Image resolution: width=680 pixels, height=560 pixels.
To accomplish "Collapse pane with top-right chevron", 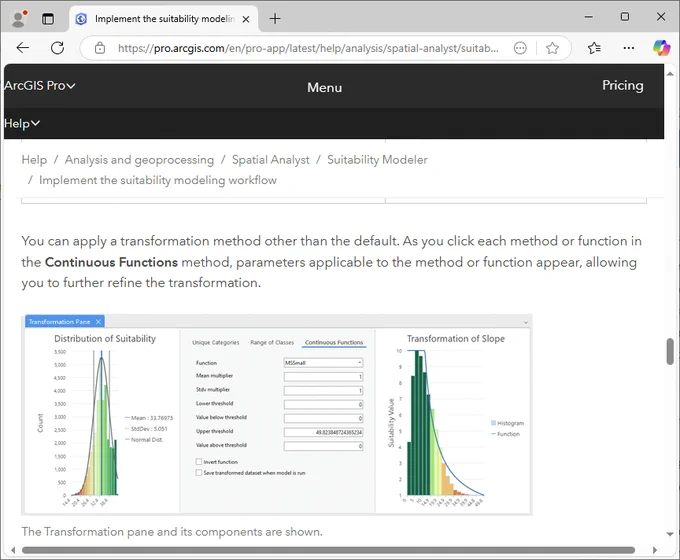I will click(526, 322).
